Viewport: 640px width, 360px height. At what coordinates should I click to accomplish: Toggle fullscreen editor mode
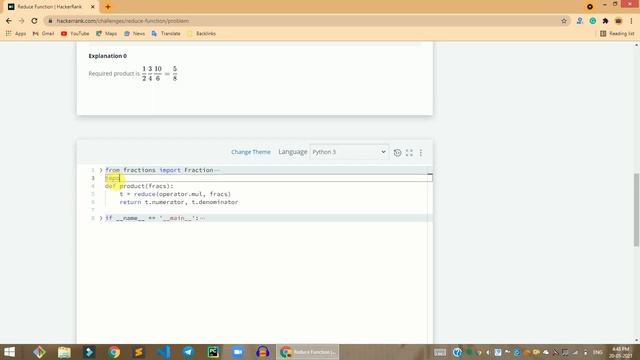[409, 153]
